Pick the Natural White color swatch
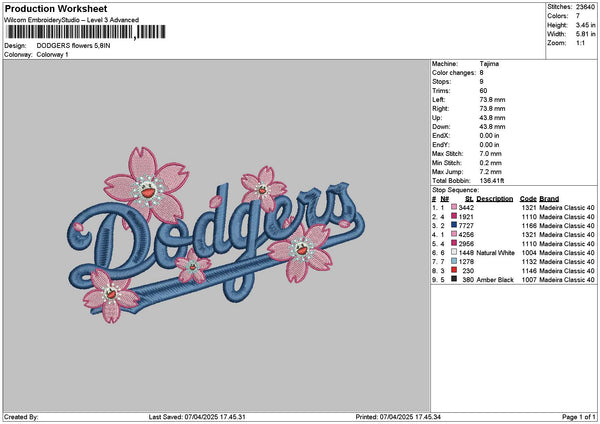This screenshot has width=600, height=424. (x=454, y=252)
